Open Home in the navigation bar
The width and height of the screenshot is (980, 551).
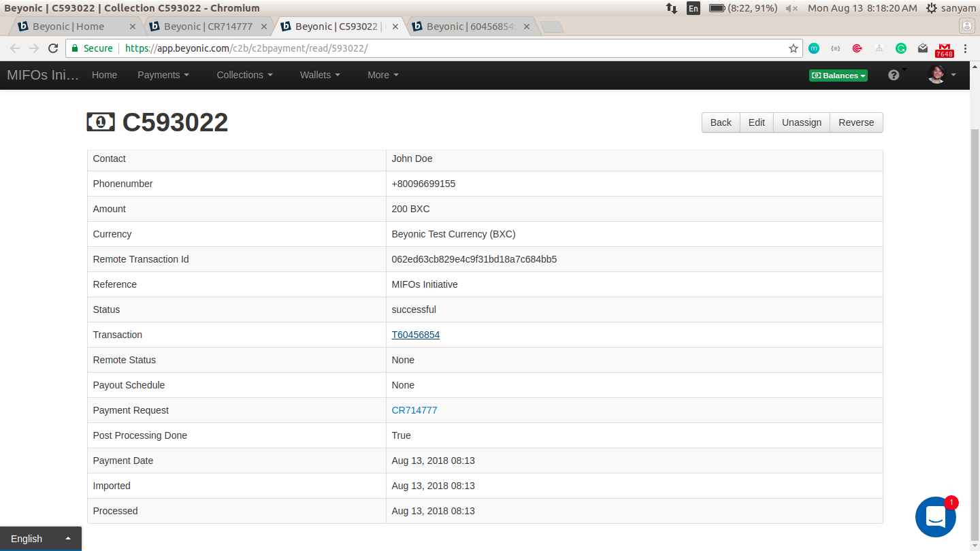(104, 75)
